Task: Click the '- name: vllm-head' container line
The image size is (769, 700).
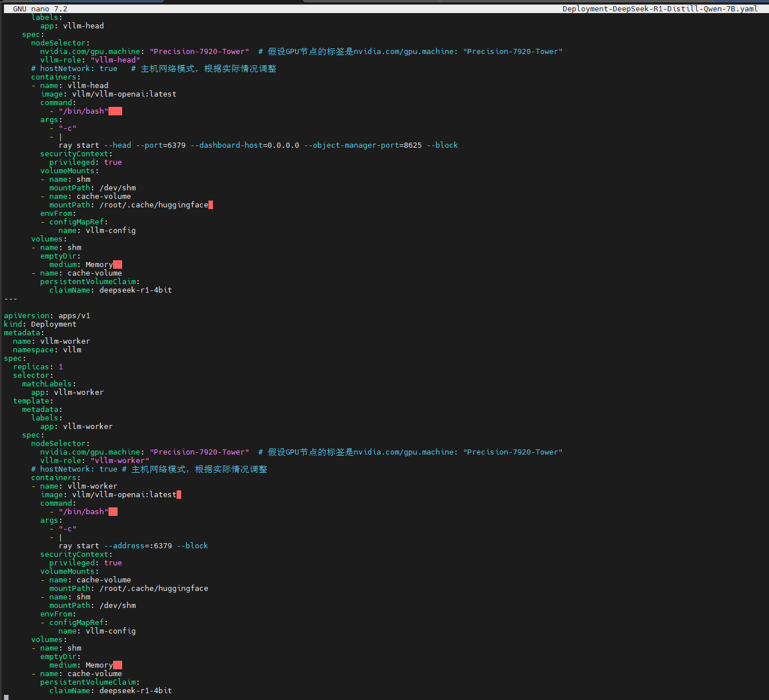Action: [70, 85]
